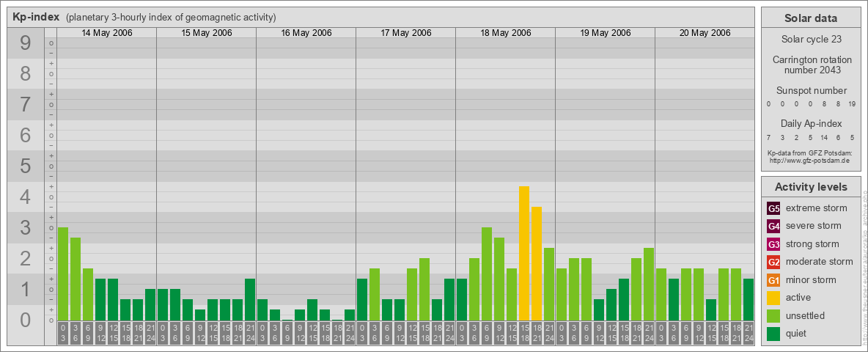868x352 pixels.
Task: Select the 15 May 2006 date header
Action: [207, 33]
